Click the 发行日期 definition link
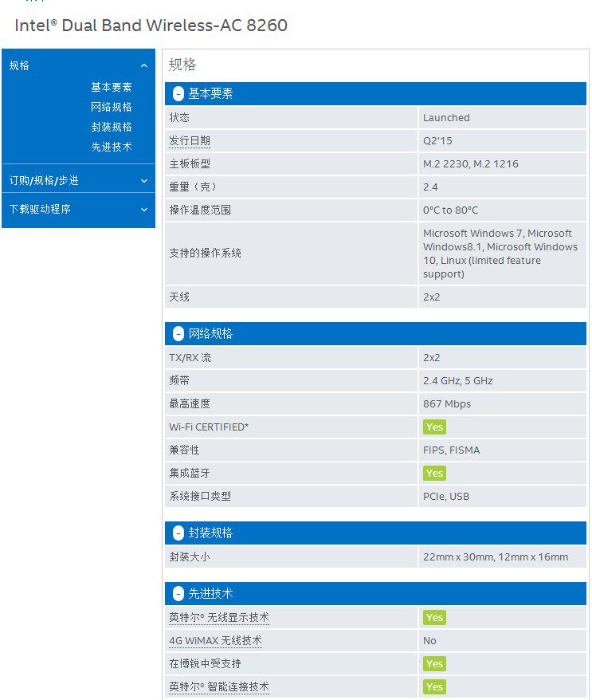Screen dimensions: 592x700 coord(190,141)
